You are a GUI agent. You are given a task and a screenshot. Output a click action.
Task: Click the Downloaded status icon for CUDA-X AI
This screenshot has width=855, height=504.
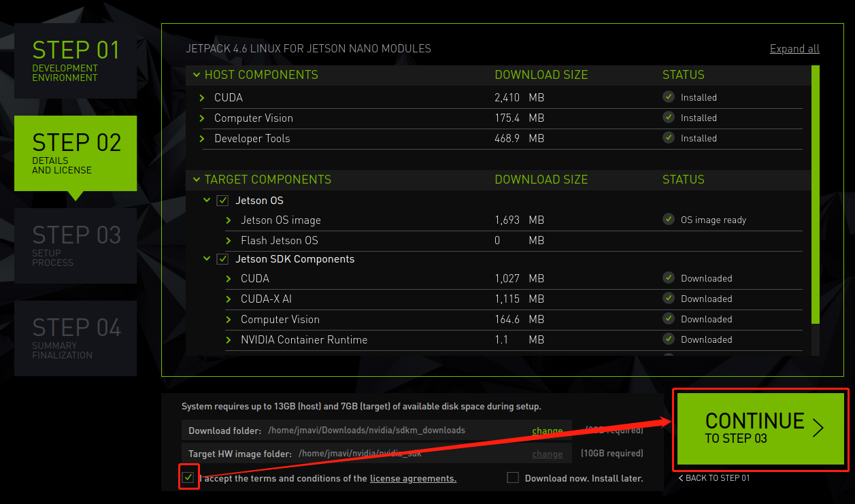[669, 299]
